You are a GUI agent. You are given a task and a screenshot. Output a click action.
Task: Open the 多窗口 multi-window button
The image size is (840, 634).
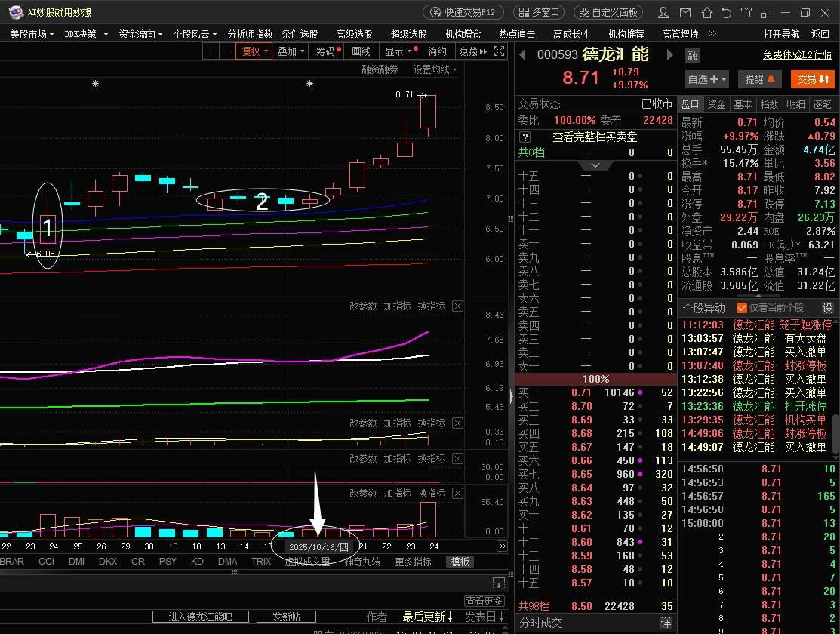click(540, 12)
